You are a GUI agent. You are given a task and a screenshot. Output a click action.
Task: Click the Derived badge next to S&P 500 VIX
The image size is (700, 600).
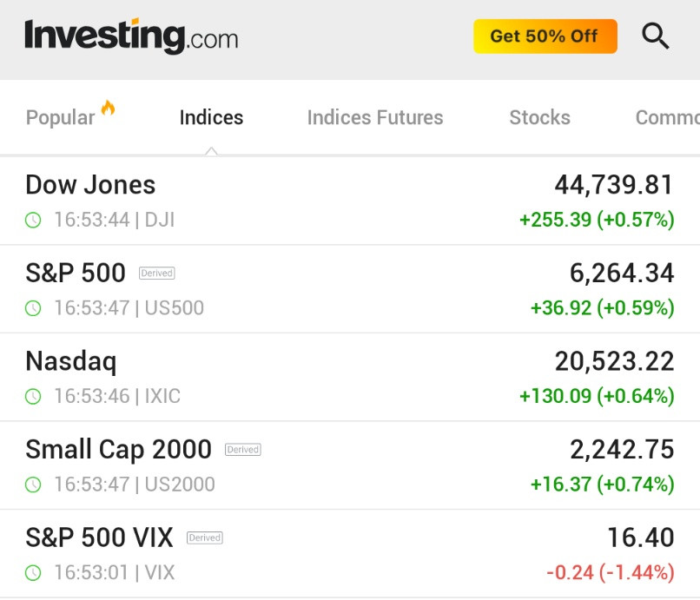204,537
